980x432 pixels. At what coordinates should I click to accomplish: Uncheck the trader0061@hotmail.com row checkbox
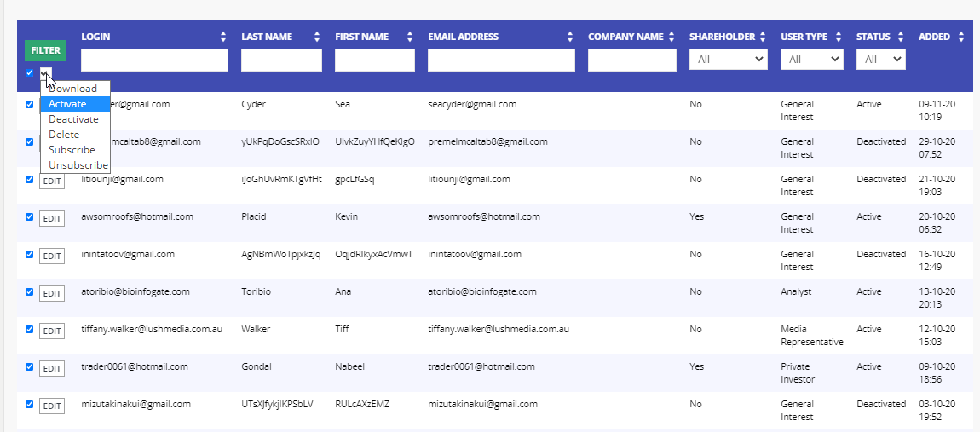pyautogui.click(x=29, y=367)
